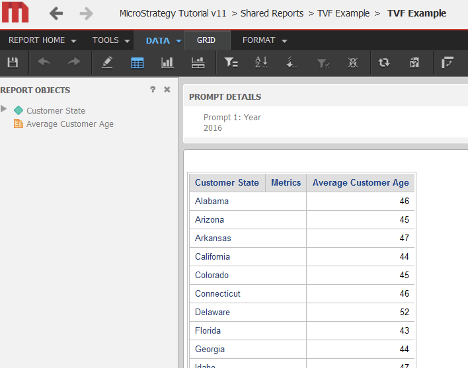Open the filter editor icon

tap(231, 62)
